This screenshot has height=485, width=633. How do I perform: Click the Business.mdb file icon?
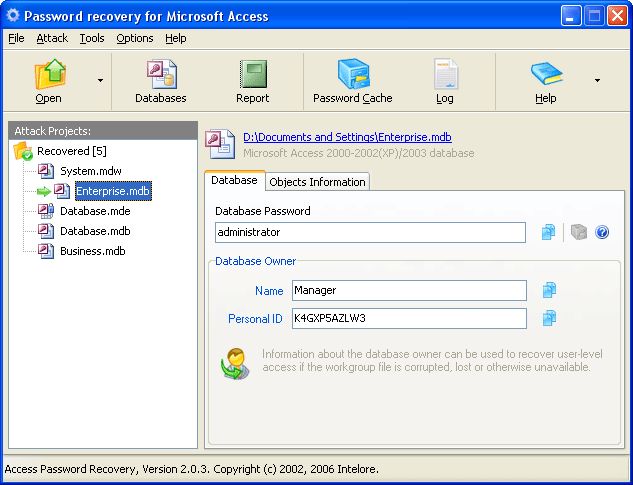[46, 251]
